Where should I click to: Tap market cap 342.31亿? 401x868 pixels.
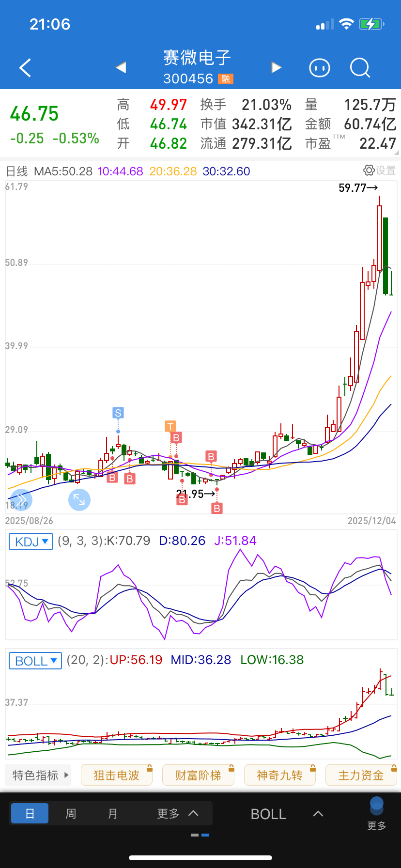click(262, 124)
